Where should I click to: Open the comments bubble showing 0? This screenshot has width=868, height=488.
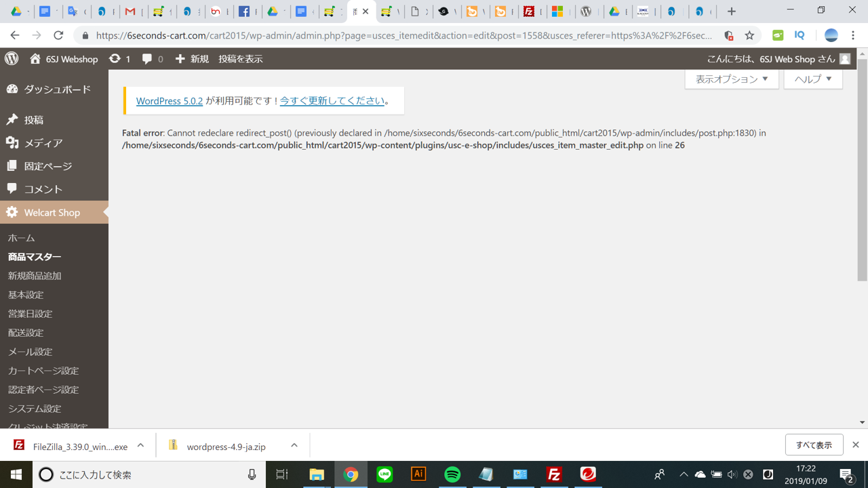point(153,59)
